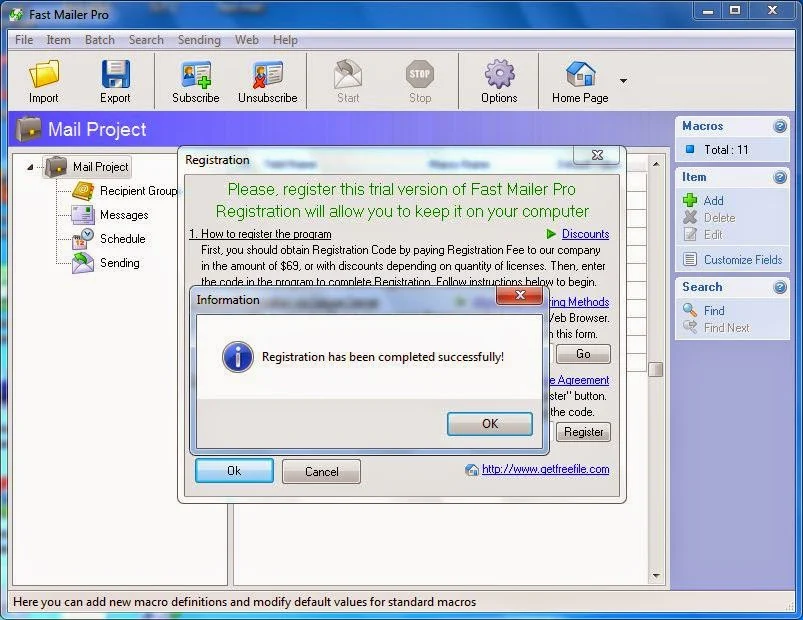
Task: Open the License Agreement link
Action: click(x=579, y=380)
